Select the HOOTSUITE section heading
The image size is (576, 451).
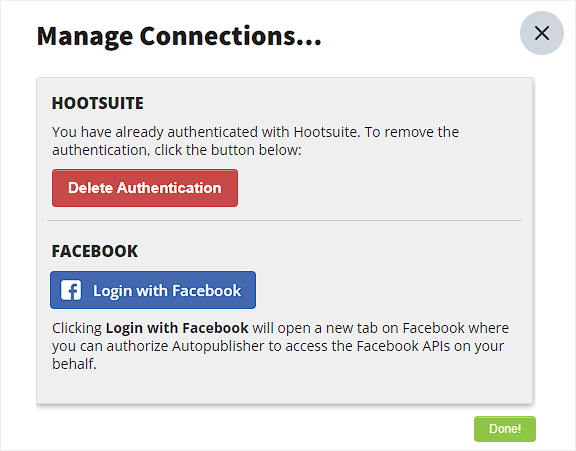[x=98, y=103]
